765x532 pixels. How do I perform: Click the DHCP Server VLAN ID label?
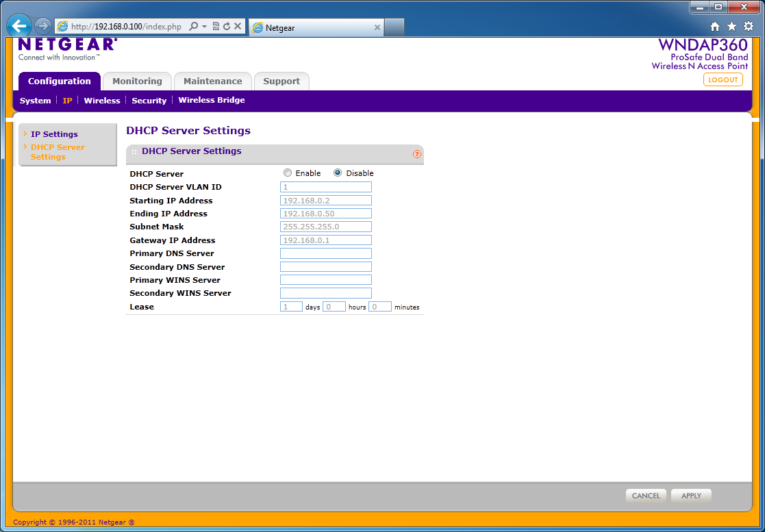click(x=175, y=187)
